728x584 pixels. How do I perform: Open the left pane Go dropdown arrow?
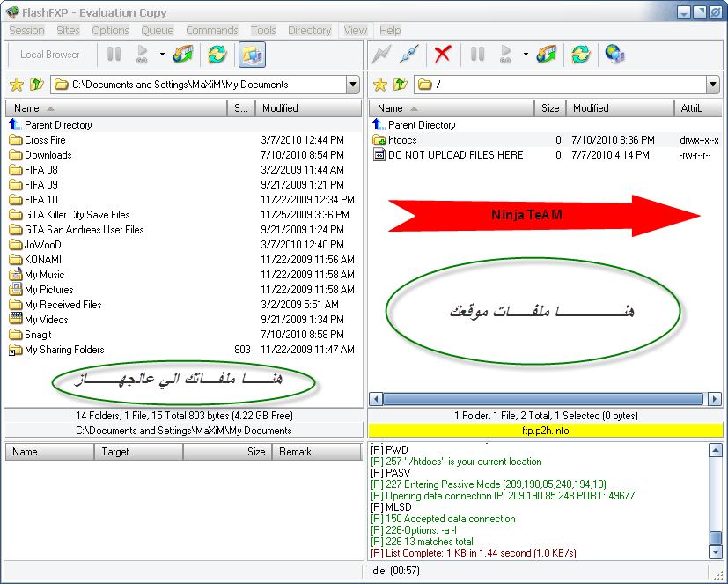point(162,55)
